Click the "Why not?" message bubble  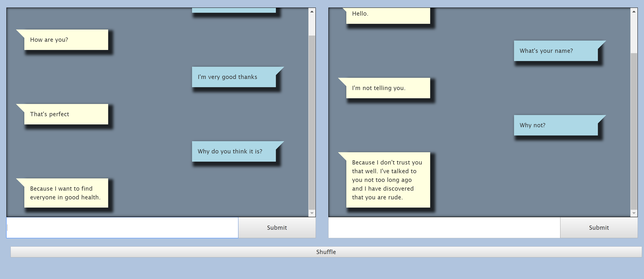pos(555,125)
